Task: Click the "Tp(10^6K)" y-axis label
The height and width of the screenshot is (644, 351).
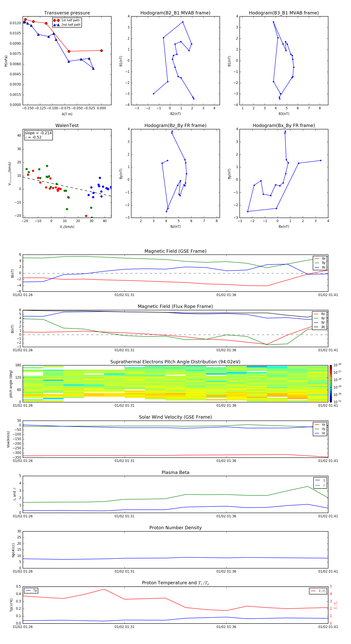Action: coord(12,605)
